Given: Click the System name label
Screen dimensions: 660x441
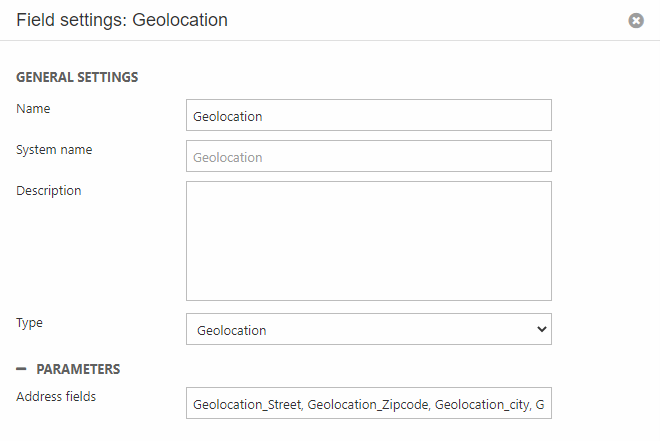Looking at the screenshot, I should coord(54,149).
